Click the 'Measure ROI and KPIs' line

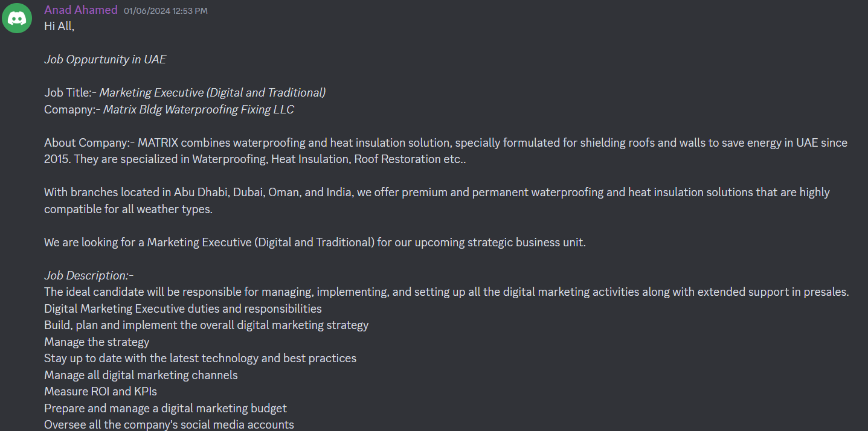point(100,392)
